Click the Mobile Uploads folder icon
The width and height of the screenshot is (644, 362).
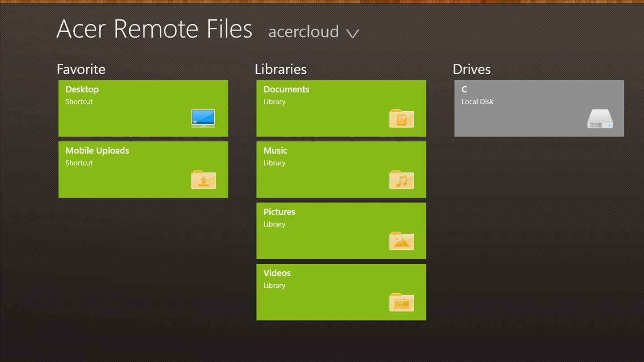[203, 180]
